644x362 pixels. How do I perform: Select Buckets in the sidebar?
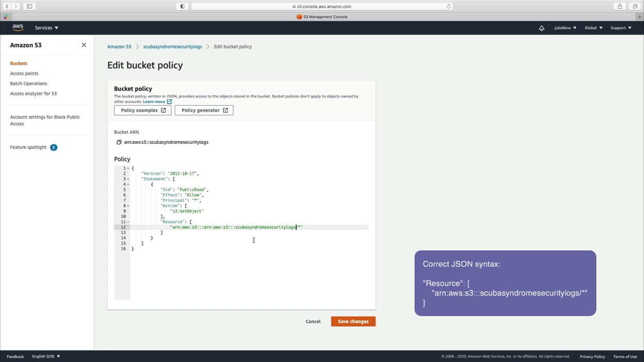(19, 63)
